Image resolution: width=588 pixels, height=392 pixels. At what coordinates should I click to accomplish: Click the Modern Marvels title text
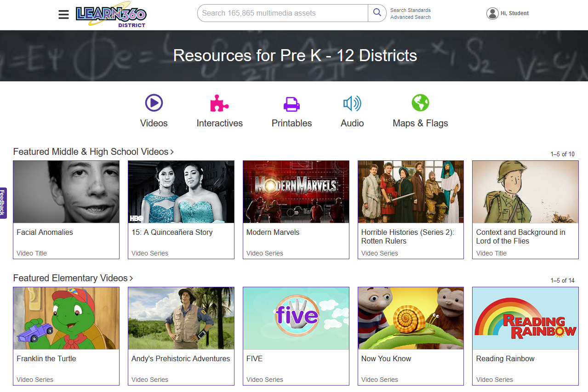click(273, 232)
